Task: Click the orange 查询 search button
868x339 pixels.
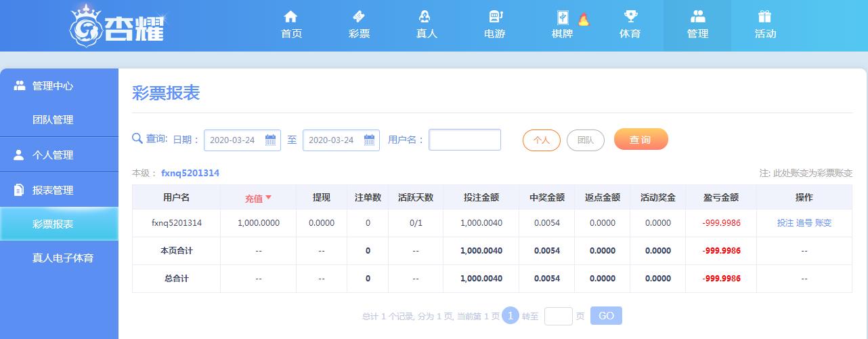Action: (x=641, y=140)
